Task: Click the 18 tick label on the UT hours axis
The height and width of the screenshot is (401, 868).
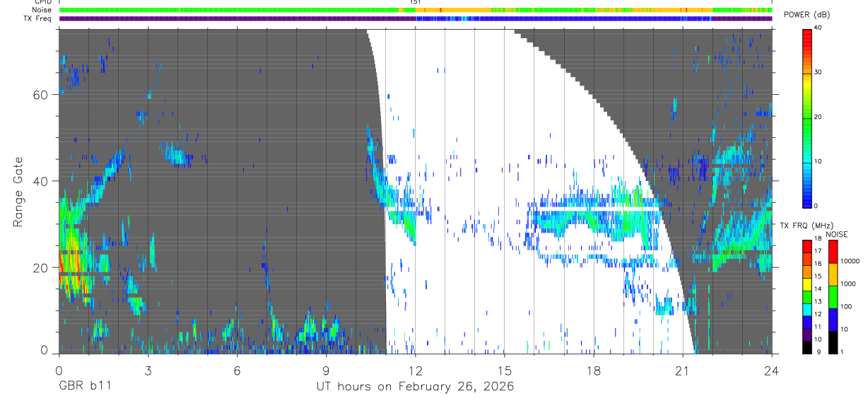Action: click(x=594, y=369)
